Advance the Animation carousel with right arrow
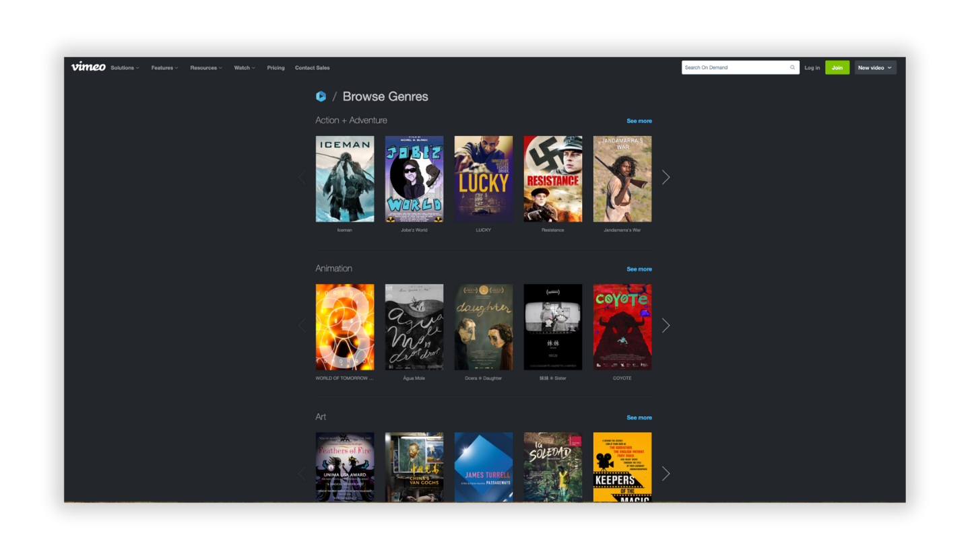 pyautogui.click(x=666, y=325)
